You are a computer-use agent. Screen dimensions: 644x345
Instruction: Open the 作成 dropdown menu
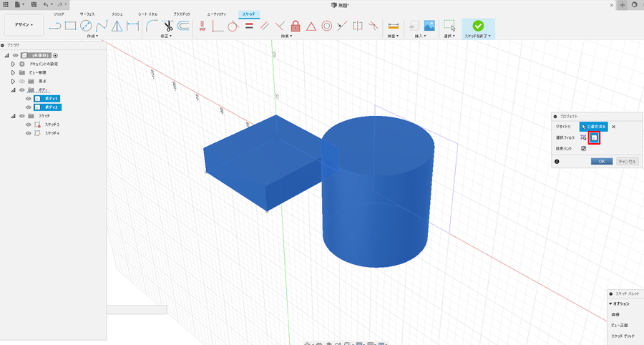tap(92, 36)
